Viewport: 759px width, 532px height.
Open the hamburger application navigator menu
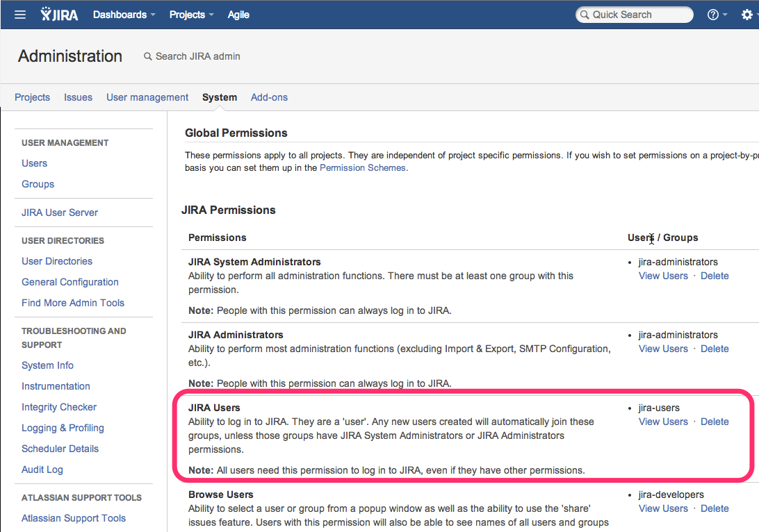[20, 15]
